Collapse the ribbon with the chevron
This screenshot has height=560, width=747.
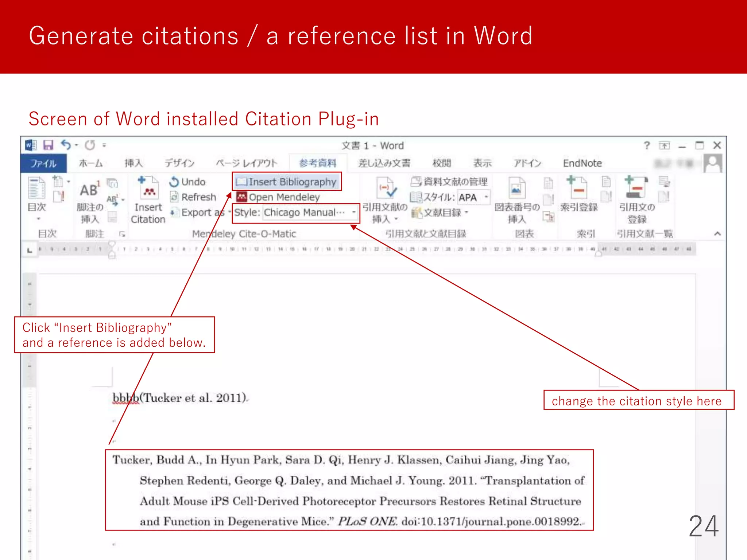click(717, 234)
